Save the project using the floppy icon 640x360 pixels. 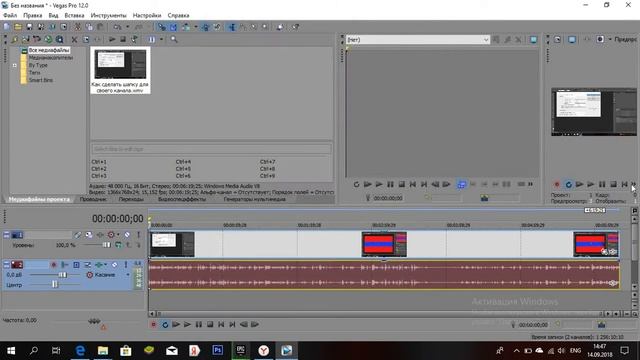tap(29, 27)
